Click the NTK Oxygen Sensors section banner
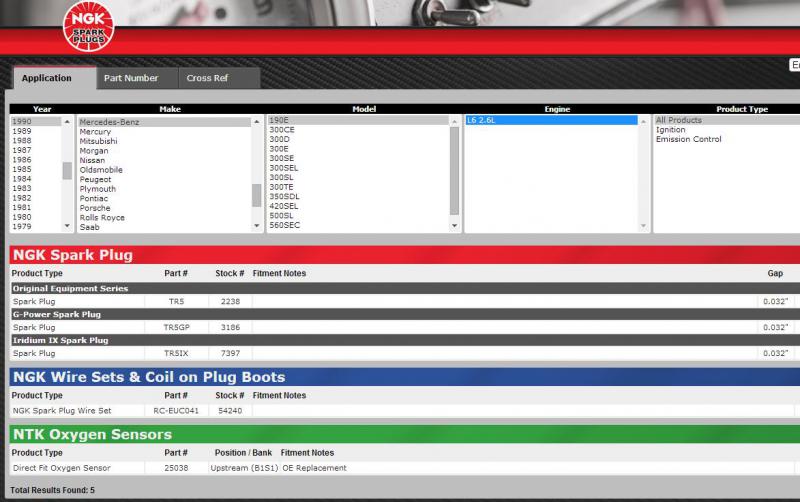Screen dimensions: 800x502 405,434
